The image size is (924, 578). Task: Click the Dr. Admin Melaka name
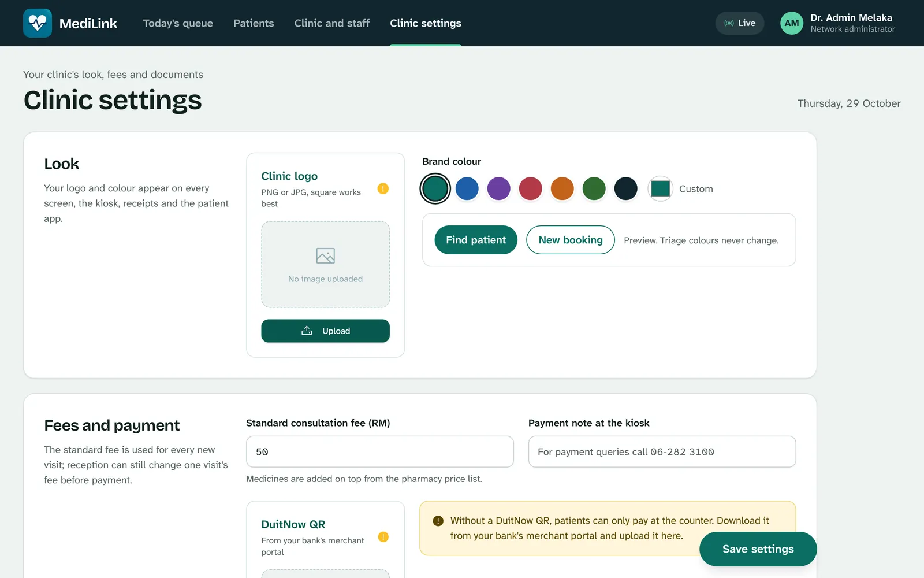point(851,17)
